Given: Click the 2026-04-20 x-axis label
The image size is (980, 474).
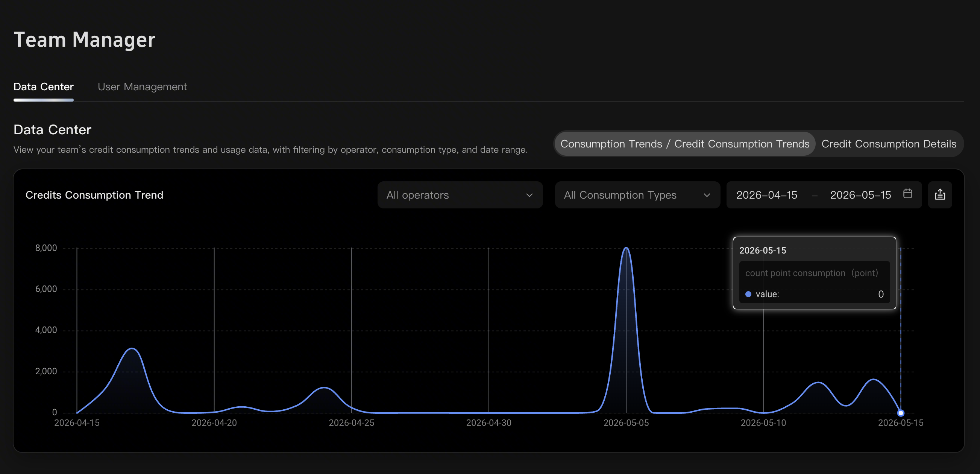Looking at the screenshot, I should (x=214, y=422).
